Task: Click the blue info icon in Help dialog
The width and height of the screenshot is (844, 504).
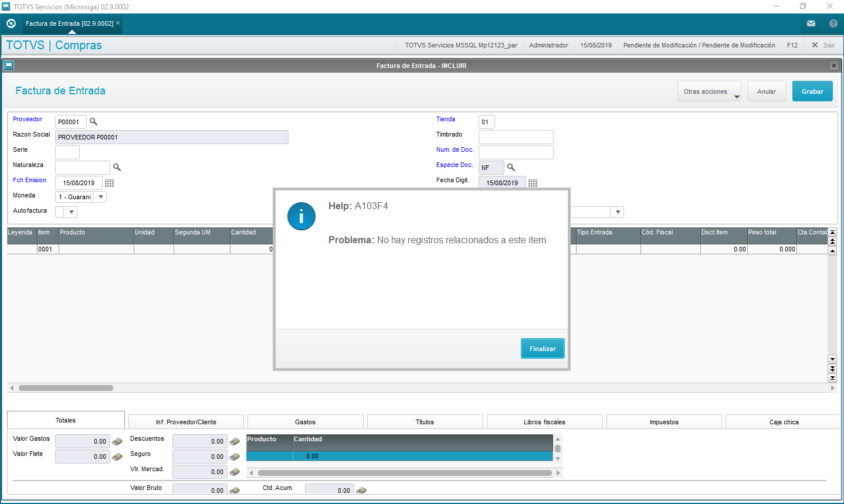Action: [x=301, y=216]
